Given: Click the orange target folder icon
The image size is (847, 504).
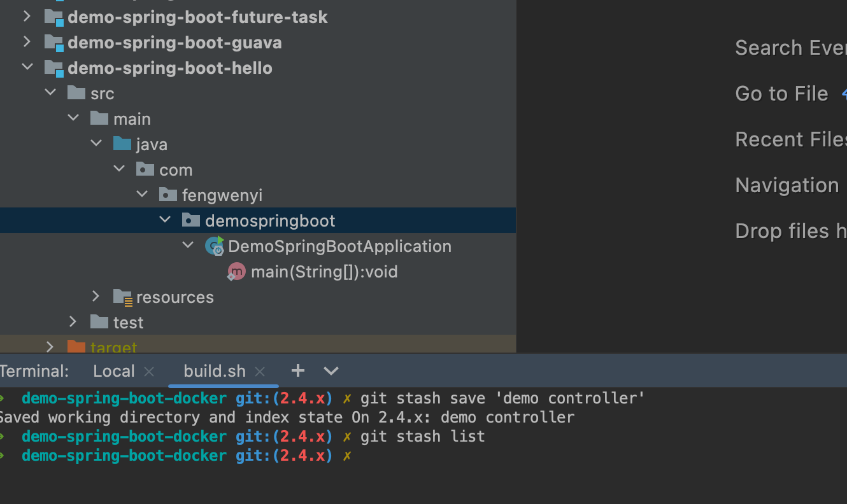Looking at the screenshot, I should [76, 347].
